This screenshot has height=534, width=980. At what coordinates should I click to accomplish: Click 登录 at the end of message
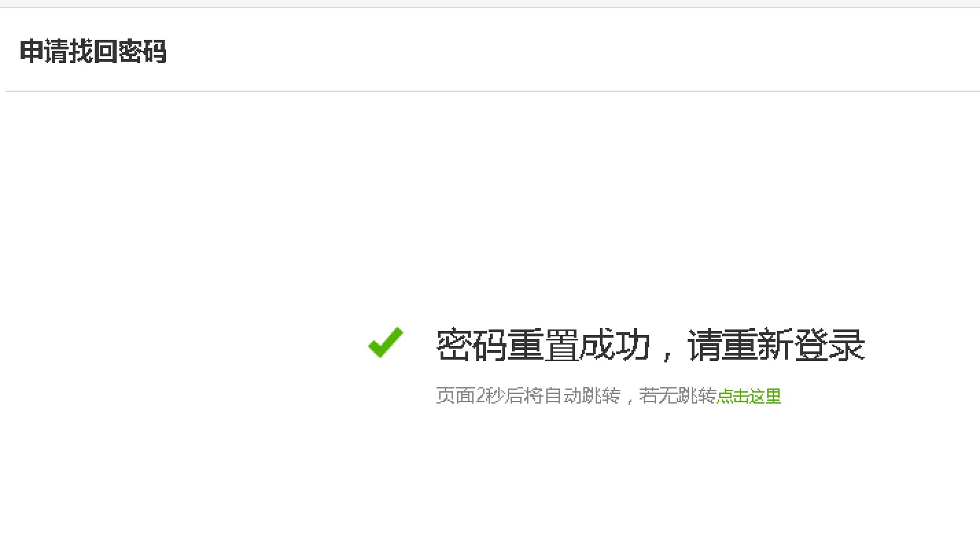coord(830,345)
